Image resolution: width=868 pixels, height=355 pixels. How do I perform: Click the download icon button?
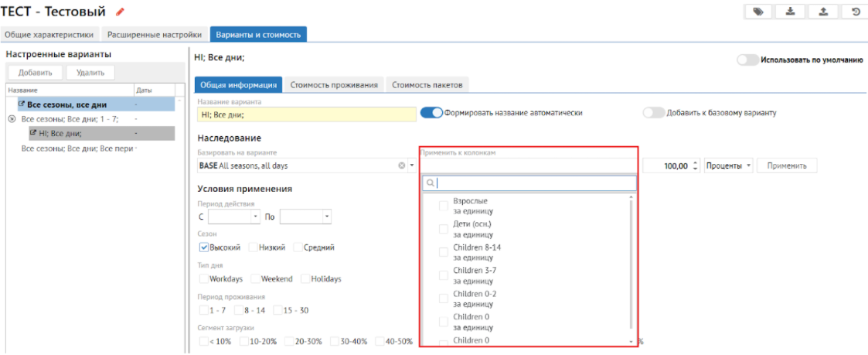click(x=791, y=12)
